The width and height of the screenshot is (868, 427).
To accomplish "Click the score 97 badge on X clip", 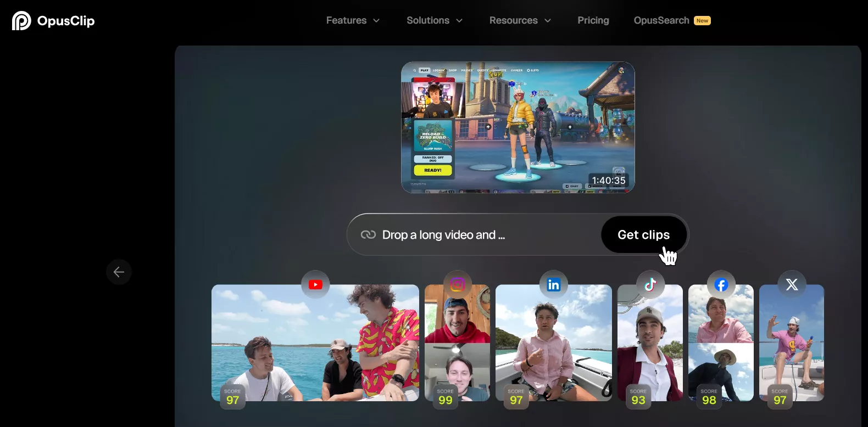I will (x=780, y=397).
